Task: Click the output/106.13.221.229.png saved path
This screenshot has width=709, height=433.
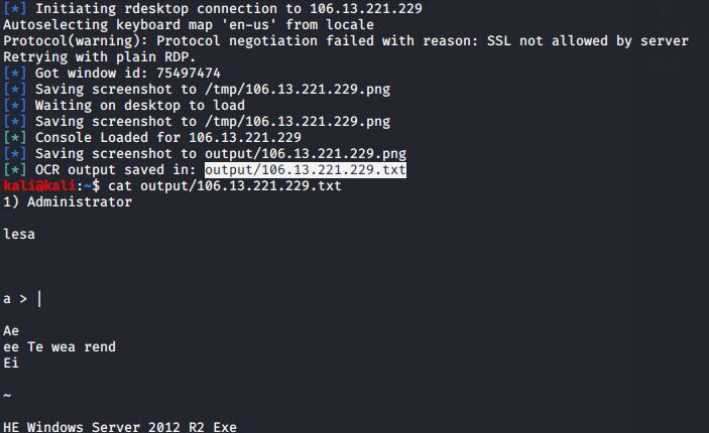Action: pyautogui.click(x=305, y=154)
